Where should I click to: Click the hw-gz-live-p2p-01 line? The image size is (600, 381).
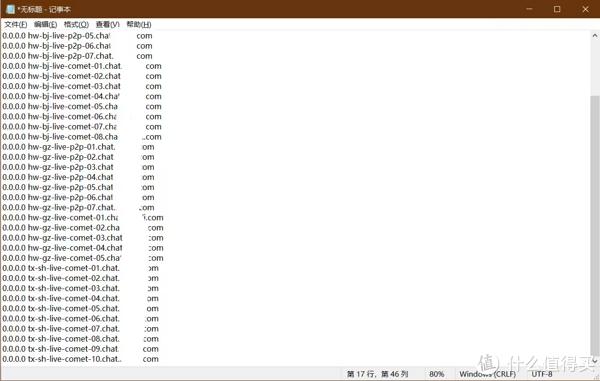click(x=78, y=147)
